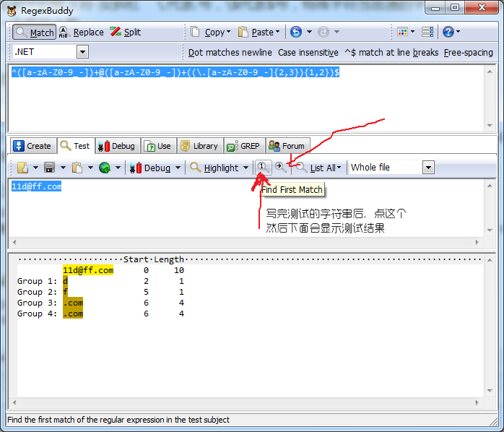Image resolution: width=504 pixels, height=432 pixels.
Task: Select the Group 3: .com result row
Action: pyautogui.click(x=100, y=303)
